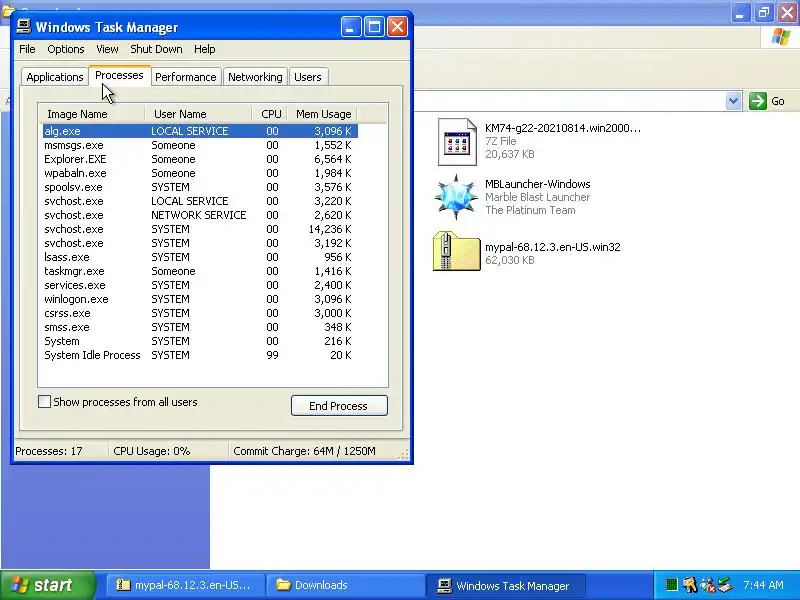Close the Windows Task Manager window

tap(397, 27)
